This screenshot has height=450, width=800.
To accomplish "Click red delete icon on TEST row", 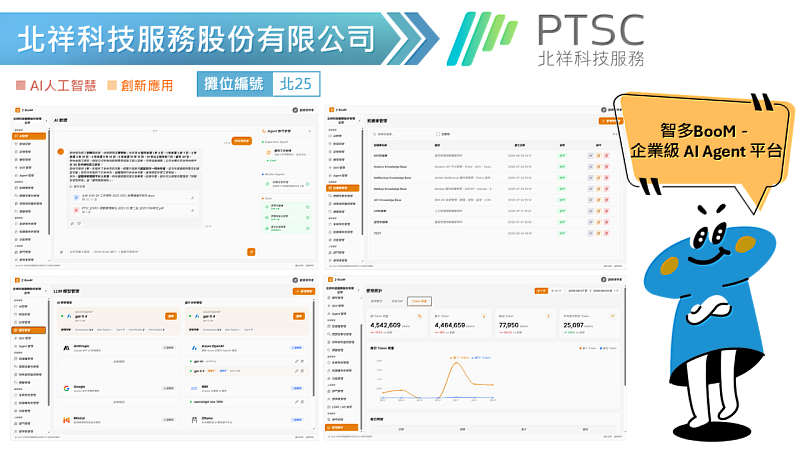I will point(607,233).
